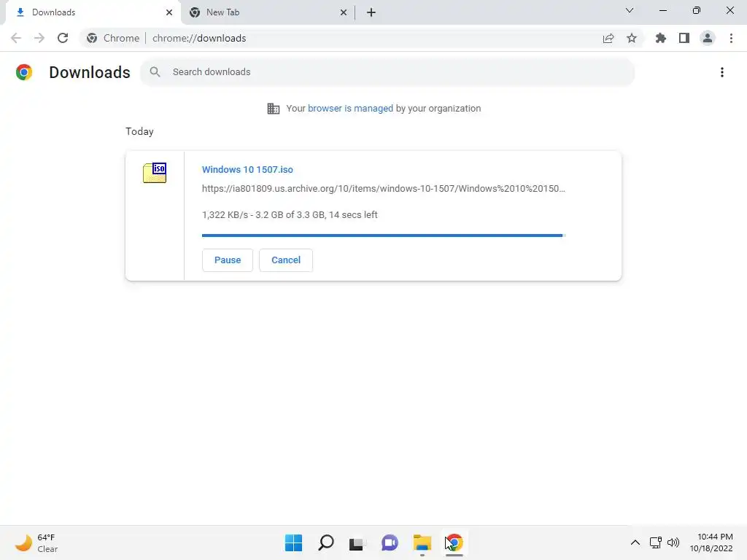Screen dimensions: 747x560
Task: Pause the ISO download
Action: coord(228,260)
